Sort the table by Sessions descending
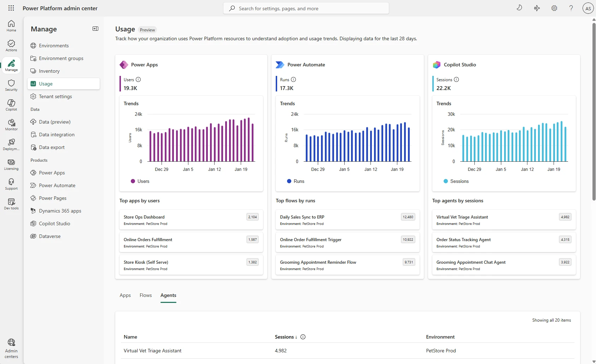 coord(286,336)
